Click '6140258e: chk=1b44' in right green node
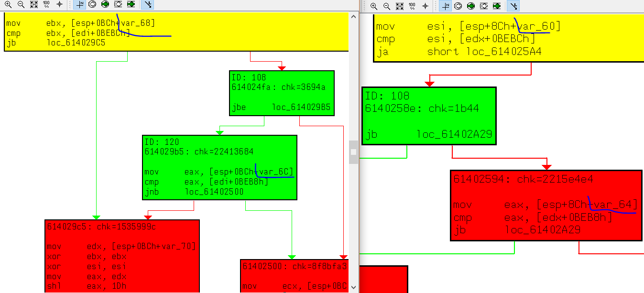 coord(422,109)
